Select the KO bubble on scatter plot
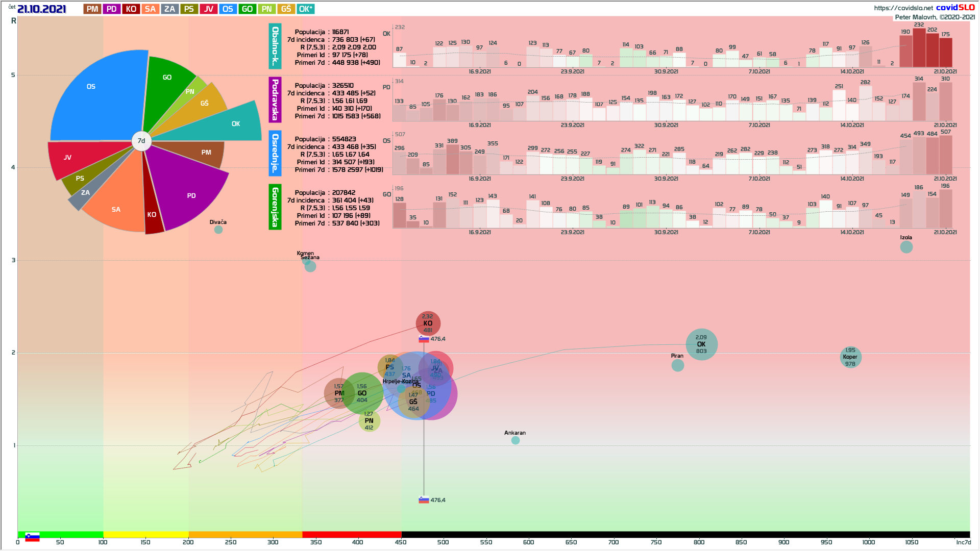Image resolution: width=980 pixels, height=551 pixels. click(428, 323)
